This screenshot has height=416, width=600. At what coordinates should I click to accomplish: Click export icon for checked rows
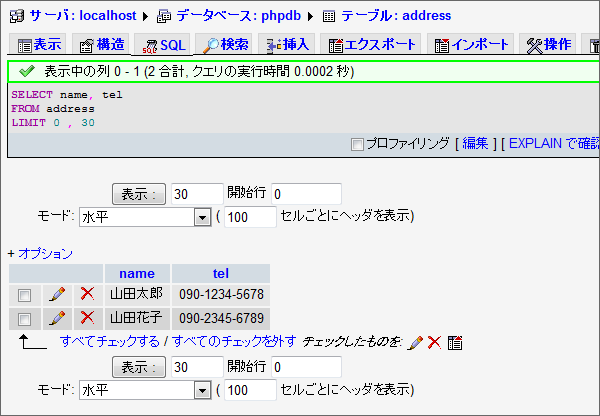point(455,343)
